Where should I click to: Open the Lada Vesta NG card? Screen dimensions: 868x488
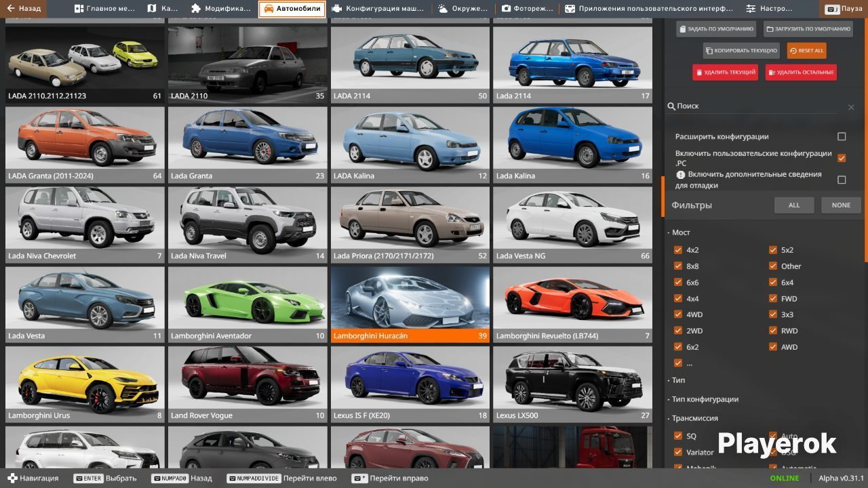[x=572, y=224]
